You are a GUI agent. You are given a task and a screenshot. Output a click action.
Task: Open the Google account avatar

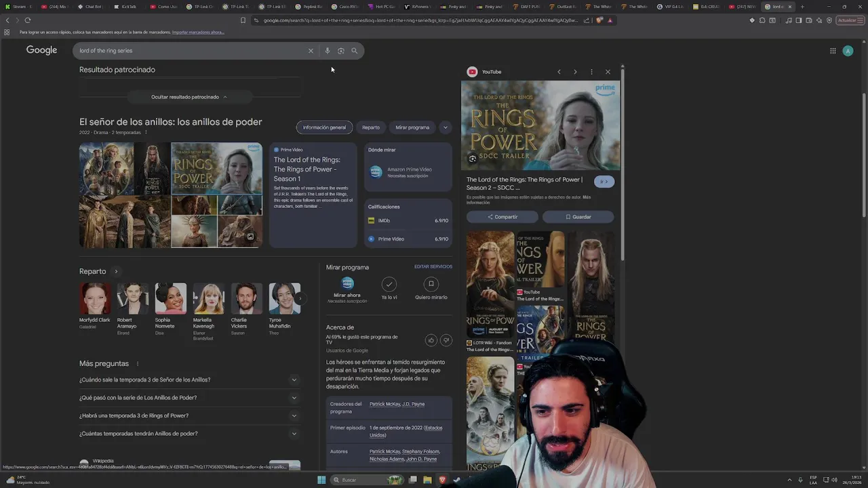pos(848,51)
